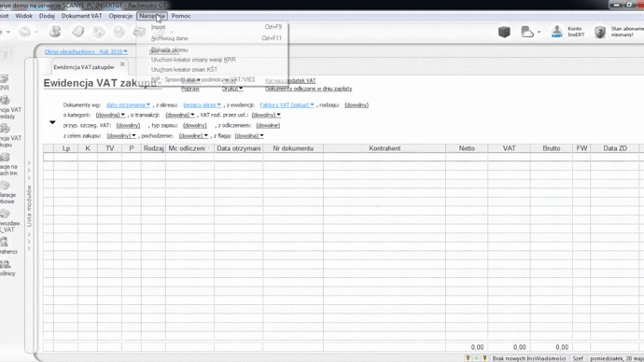Screen dimensions: 644x362
Task: Open the Dokument VAT menu
Action: tap(81, 16)
